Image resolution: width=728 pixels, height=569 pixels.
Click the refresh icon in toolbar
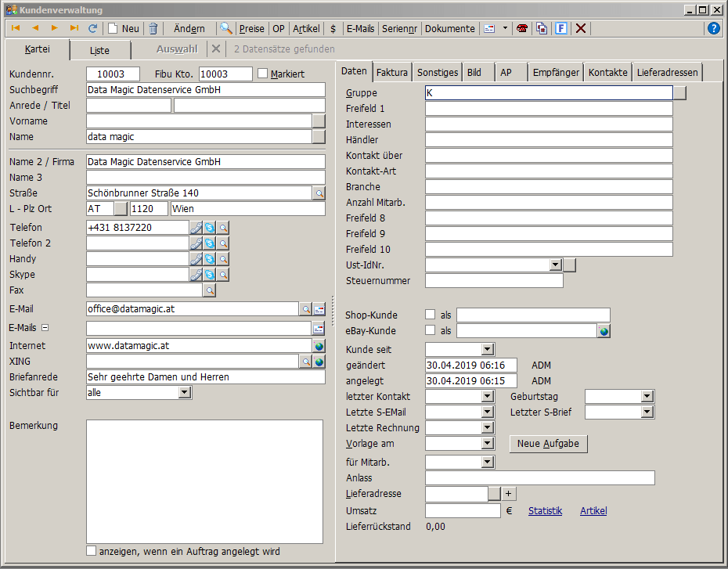click(92, 28)
